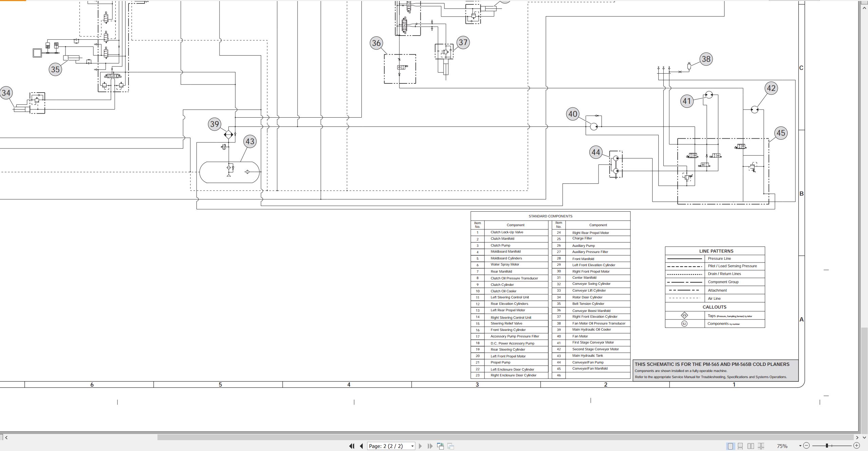Click callout 38 on the schematic

click(x=706, y=59)
